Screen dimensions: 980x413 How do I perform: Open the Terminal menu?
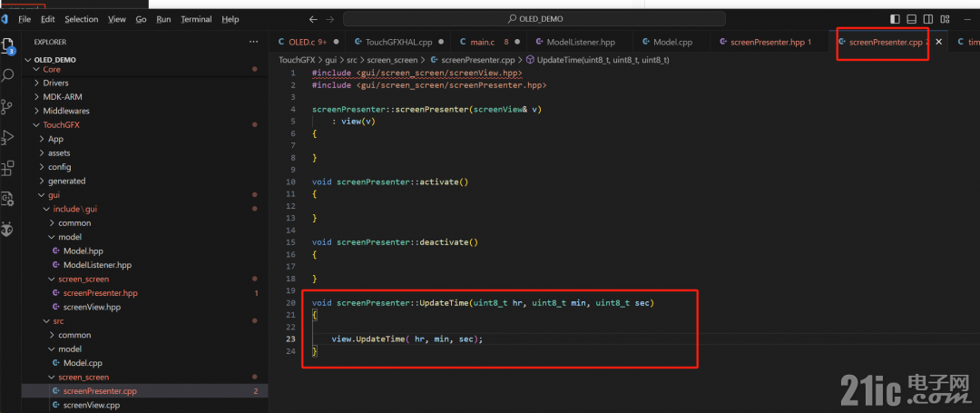pyautogui.click(x=196, y=19)
